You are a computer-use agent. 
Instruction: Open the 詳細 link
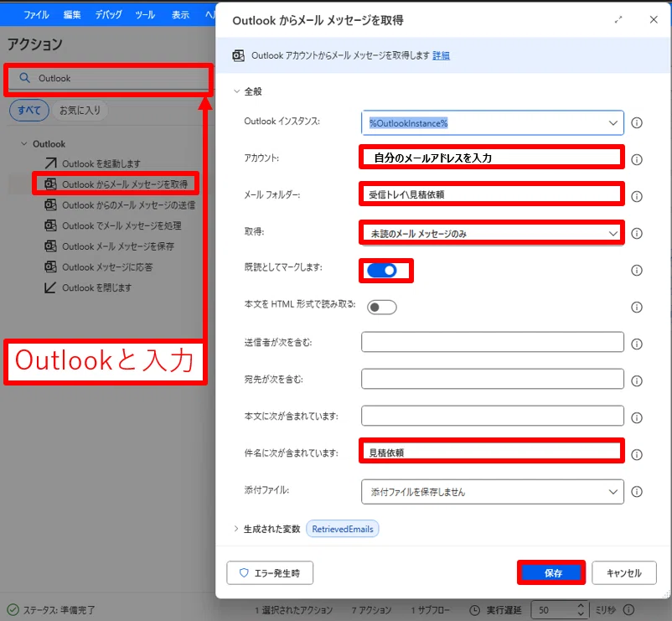click(441, 55)
